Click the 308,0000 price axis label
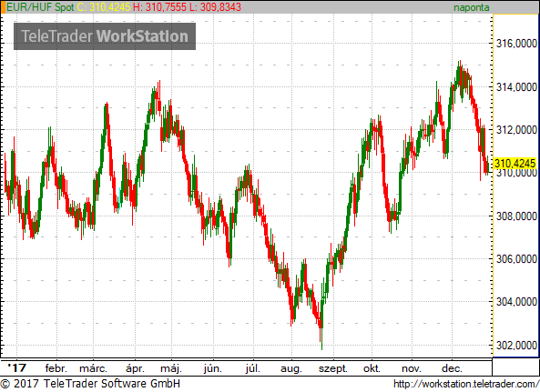Screen dimensions: 540x392 (x=516, y=216)
